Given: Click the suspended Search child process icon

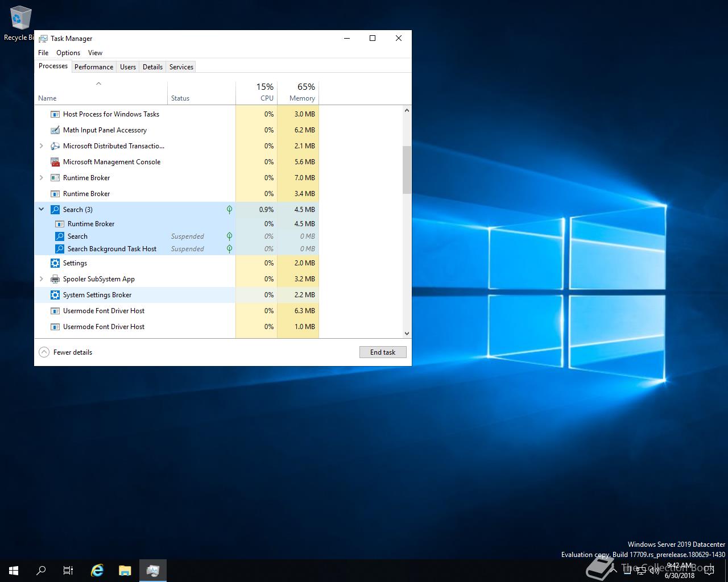Looking at the screenshot, I should click(x=60, y=236).
